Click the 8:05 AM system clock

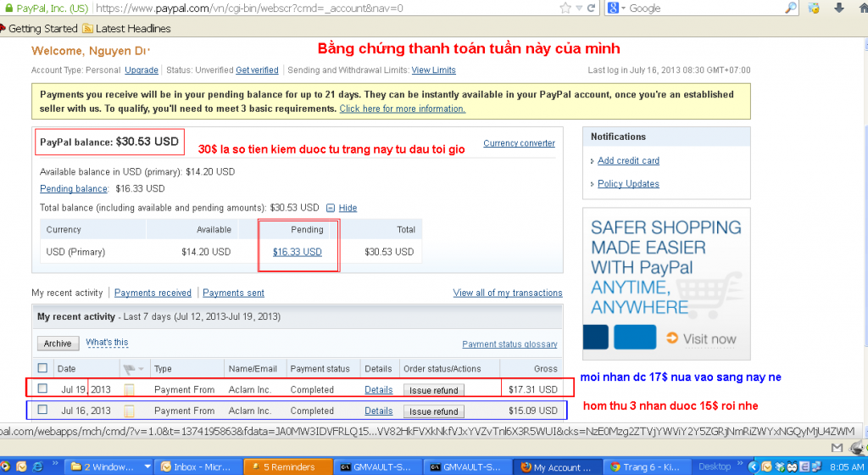coord(847,467)
